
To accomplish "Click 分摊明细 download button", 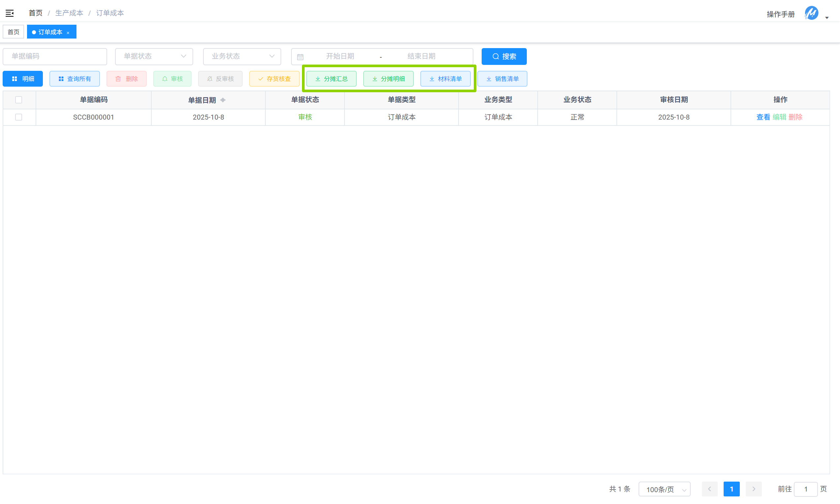I will click(x=388, y=79).
